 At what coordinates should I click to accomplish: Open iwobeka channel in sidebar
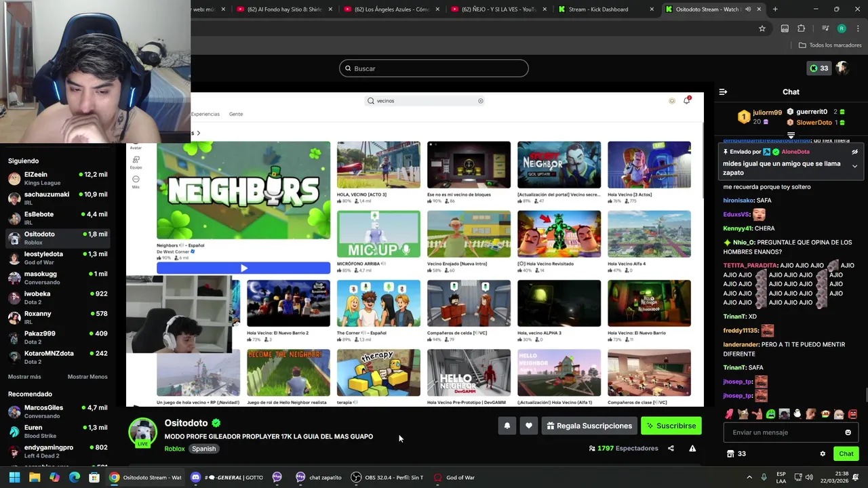pos(58,298)
